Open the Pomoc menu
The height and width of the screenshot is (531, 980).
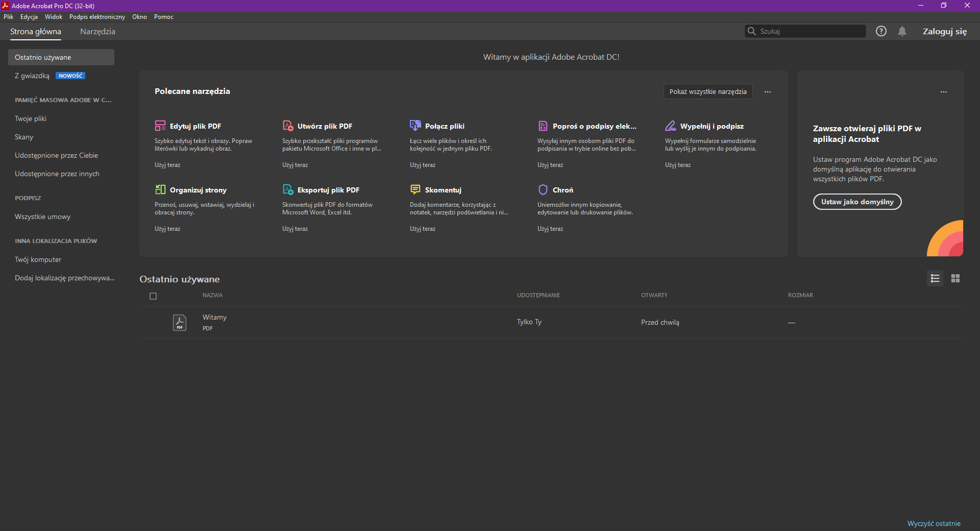(164, 17)
